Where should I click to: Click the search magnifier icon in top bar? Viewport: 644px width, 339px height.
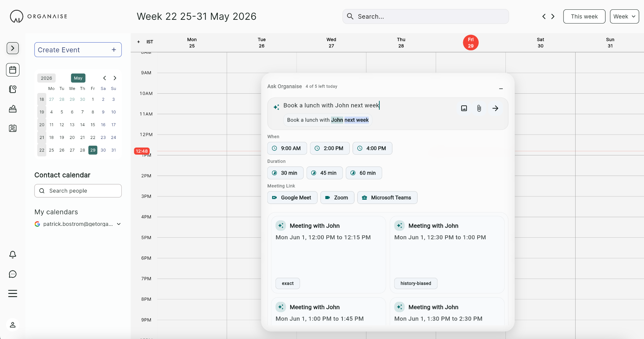(x=350, y=16)
